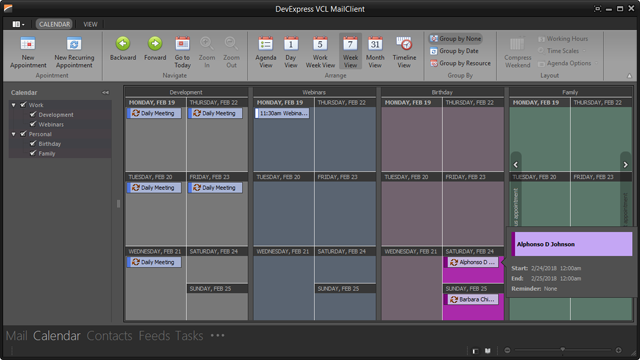Switch to Month View
Image resolution: width=640 pixels, height=360 pixels.
[x=375, y=52]
